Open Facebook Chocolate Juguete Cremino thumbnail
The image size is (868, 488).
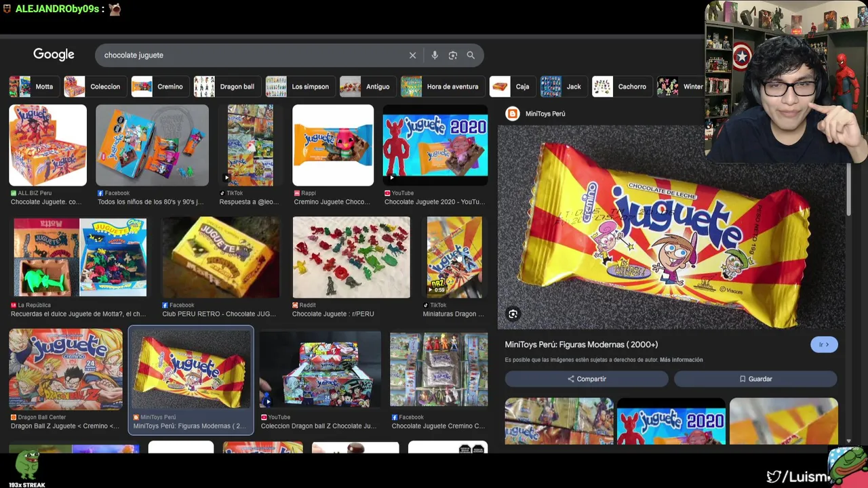pos(439,369)
